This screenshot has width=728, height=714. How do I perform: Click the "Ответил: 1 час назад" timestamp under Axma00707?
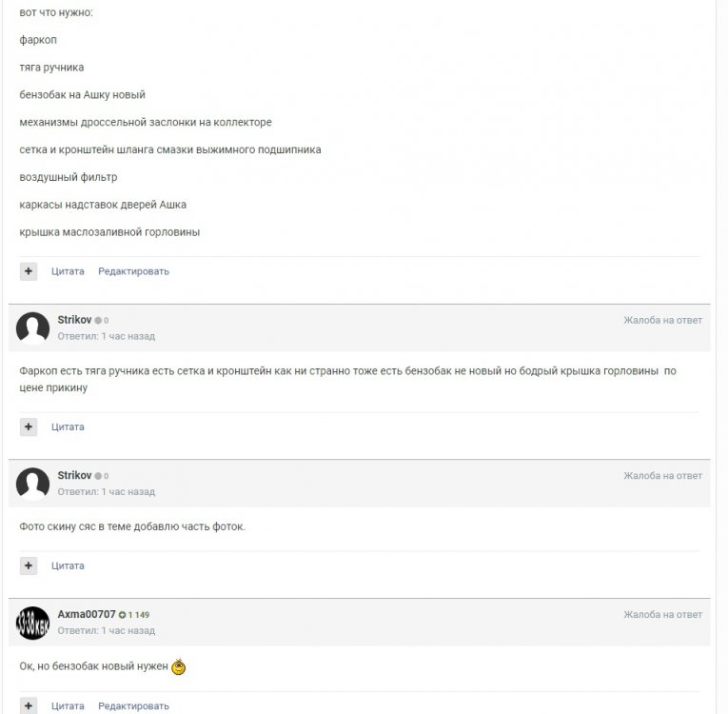point(106,630)
